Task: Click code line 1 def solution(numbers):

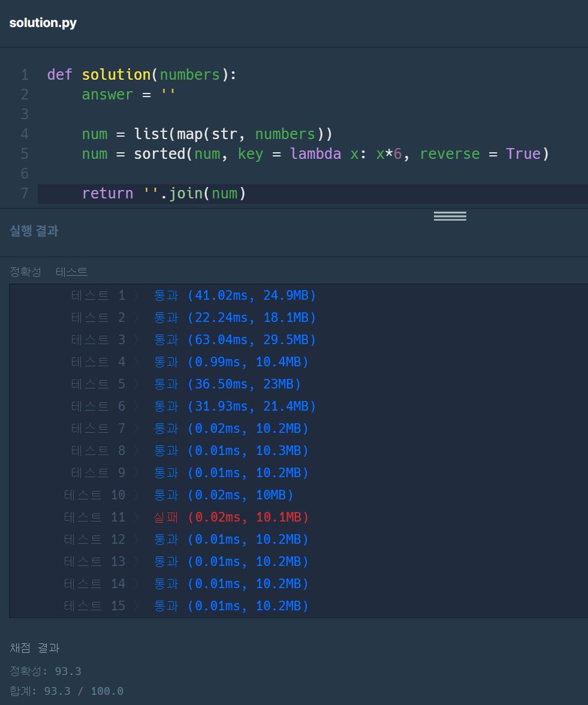Action: click(141, 74)
